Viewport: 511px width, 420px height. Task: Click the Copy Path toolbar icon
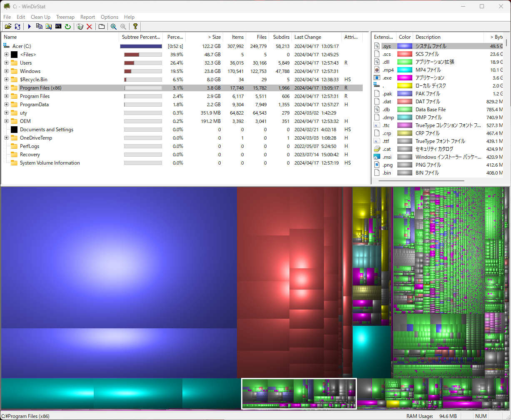[39, 27]
